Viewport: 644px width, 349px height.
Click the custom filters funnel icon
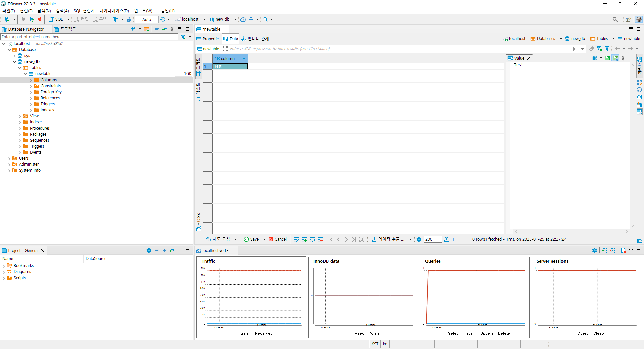pyautogui.click(x=607, y=49)
